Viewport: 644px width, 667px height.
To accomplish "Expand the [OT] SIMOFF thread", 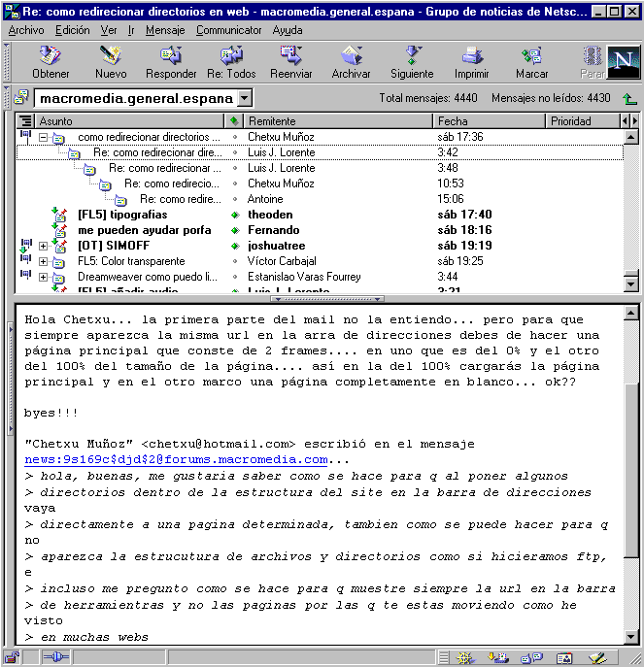I will (x=43, y=246).
